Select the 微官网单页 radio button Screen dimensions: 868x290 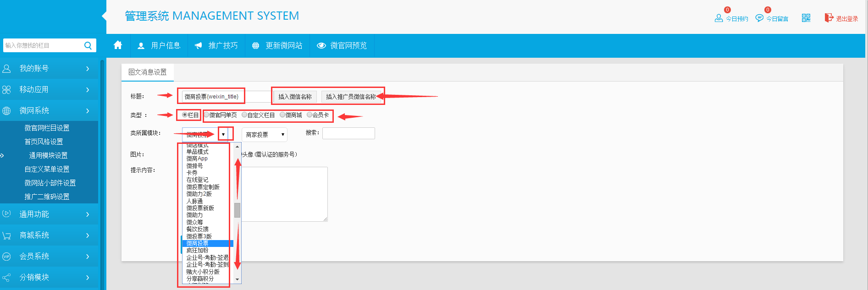pos(207,115)
